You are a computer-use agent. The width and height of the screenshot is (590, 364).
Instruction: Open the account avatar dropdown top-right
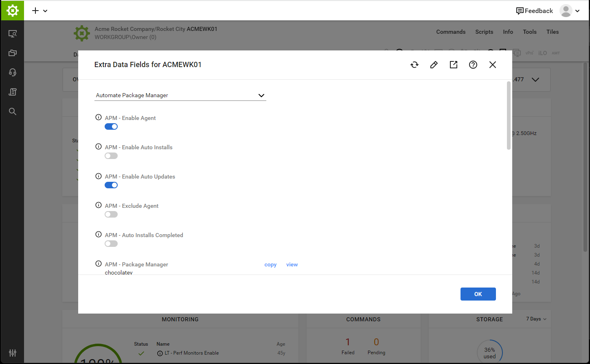pyautogui.click(x=569, y=11)
